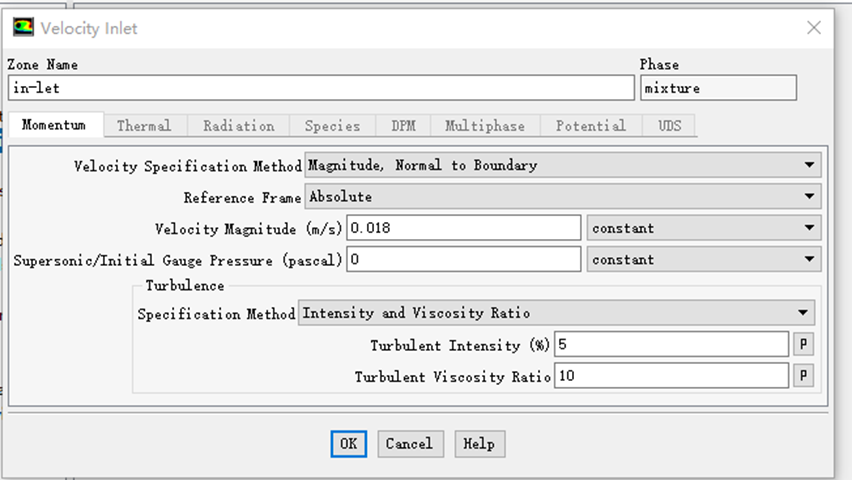Open the Potential tab

pyautogui.click(x=591, y=126)
